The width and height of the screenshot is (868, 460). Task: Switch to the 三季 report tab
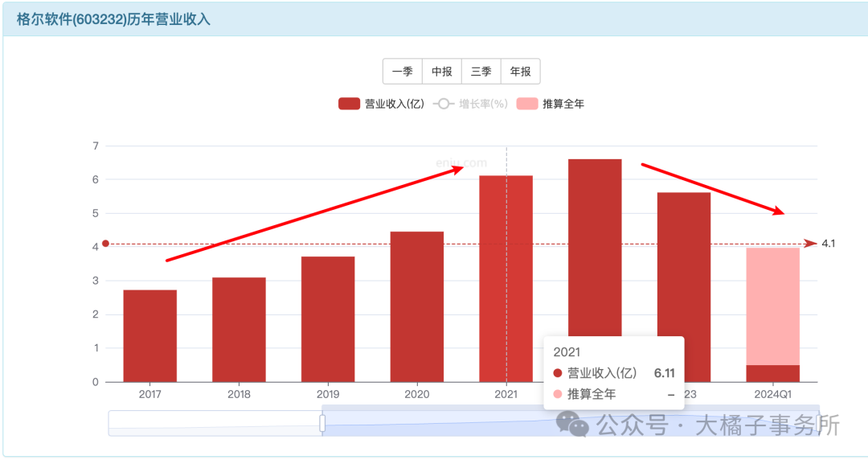[x=481, y=72]
